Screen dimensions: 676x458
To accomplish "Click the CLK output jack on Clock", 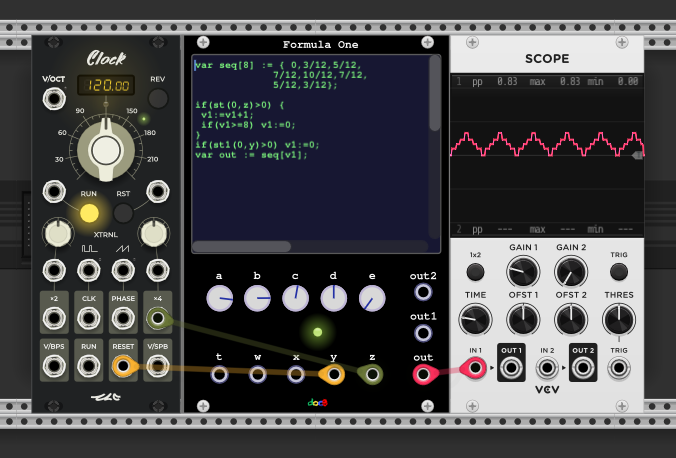I will (88, 318).
